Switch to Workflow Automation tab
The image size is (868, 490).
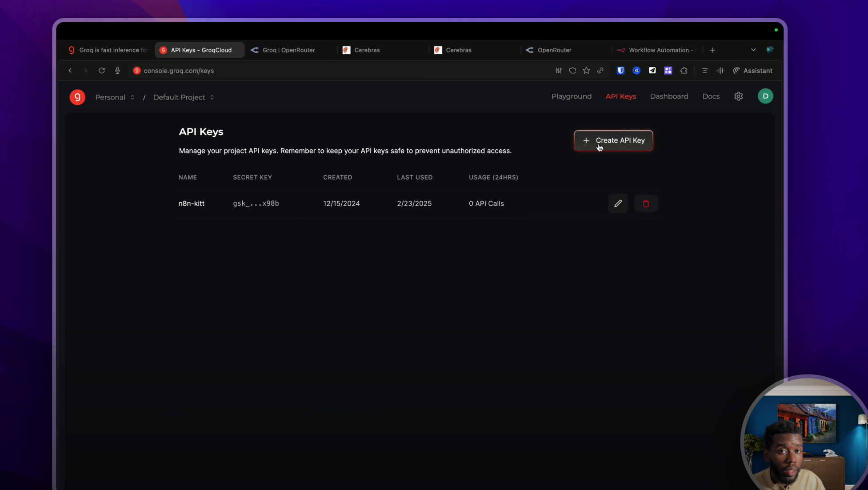tap(657, 50)
